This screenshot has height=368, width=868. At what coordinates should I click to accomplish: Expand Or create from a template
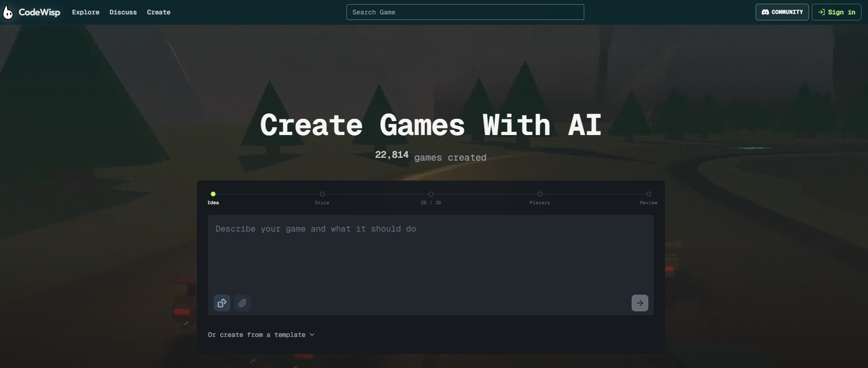(261, 335)
